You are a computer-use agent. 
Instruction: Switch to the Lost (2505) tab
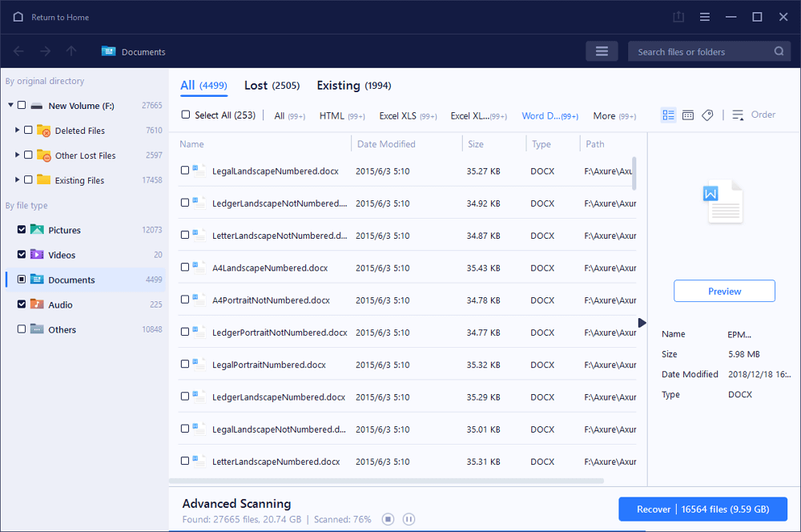tap(272, 85)
